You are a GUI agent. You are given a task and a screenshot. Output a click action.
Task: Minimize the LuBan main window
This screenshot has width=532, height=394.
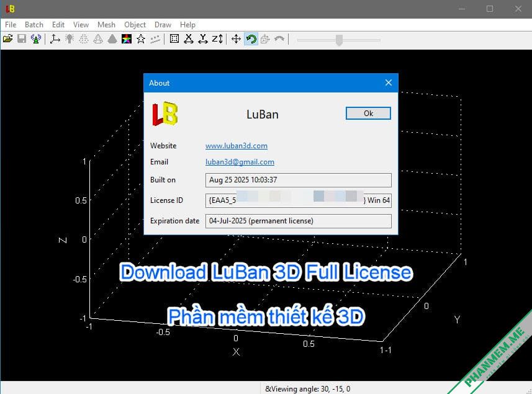tap(461, 9)
